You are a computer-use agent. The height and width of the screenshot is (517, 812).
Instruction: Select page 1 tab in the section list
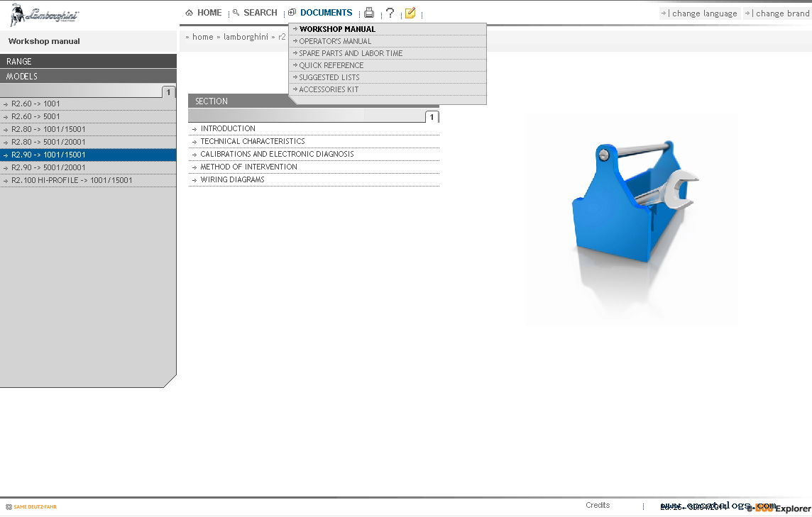tap(432, 117)
